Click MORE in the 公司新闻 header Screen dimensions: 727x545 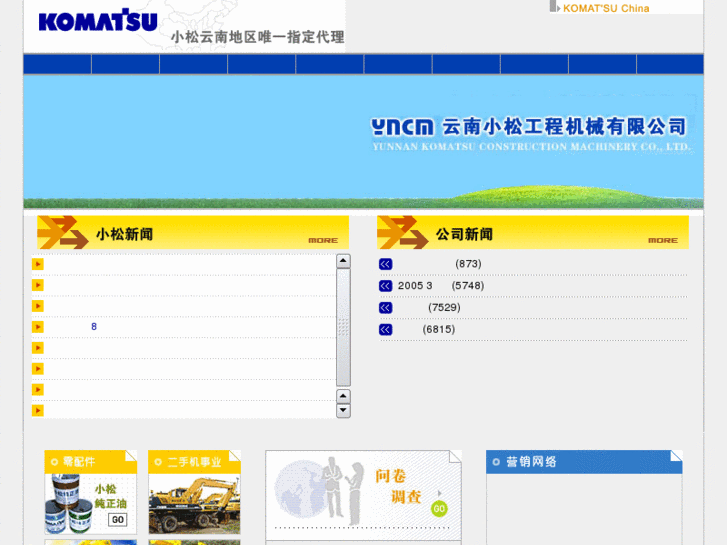point(663,240)
